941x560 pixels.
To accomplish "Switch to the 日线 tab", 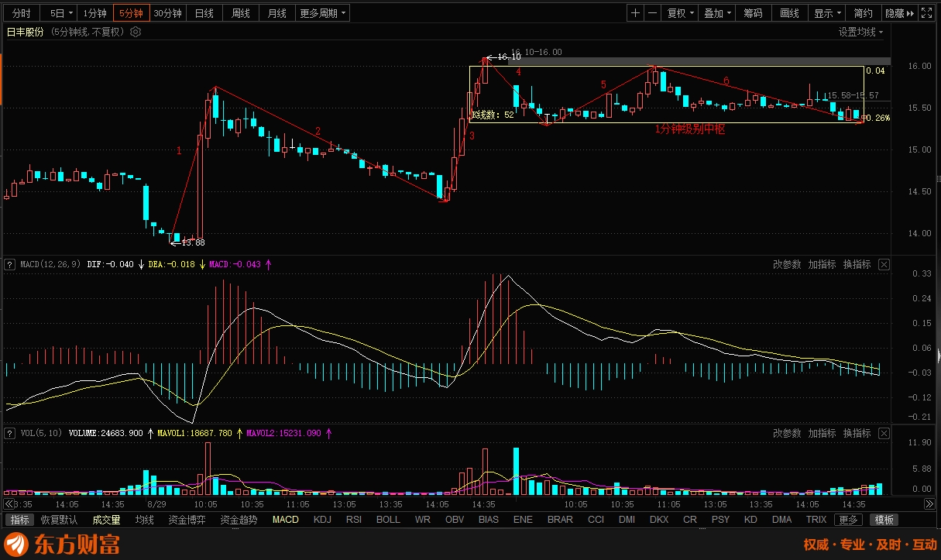I will 204,13.
